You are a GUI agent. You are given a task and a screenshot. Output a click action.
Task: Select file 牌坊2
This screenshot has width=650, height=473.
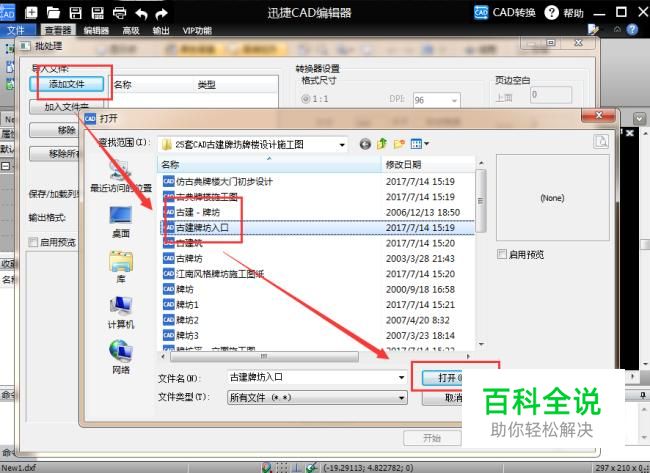tap(181, 320)
